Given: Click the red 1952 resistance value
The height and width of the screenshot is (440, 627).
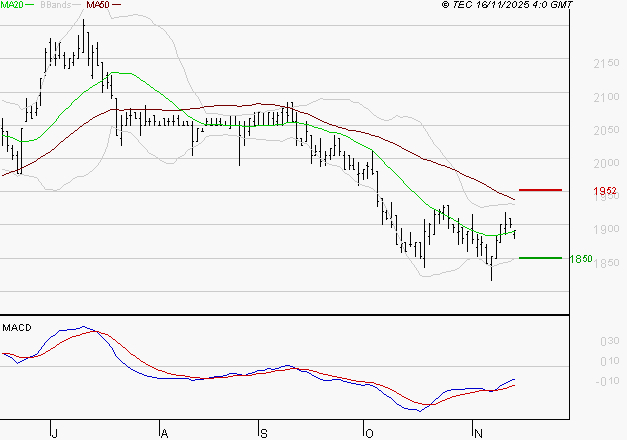Looking at the screenshot, I should pyautogui.click(x=605, y=191).
